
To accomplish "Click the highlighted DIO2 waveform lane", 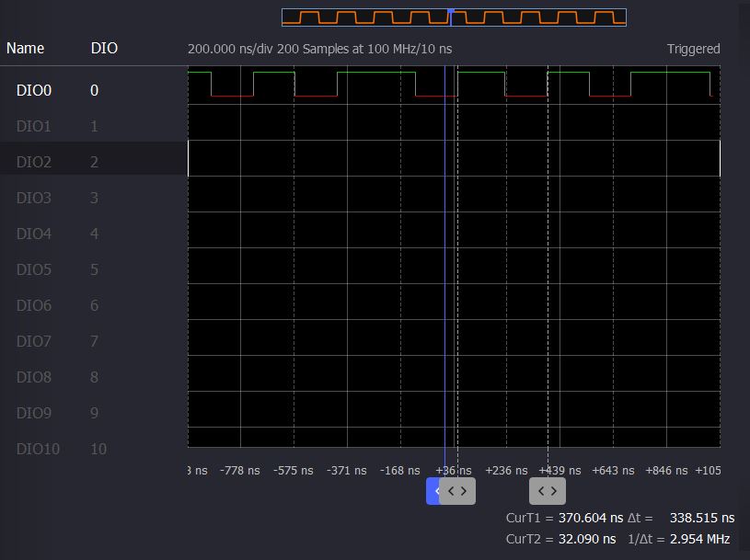I will coord(454,158).
